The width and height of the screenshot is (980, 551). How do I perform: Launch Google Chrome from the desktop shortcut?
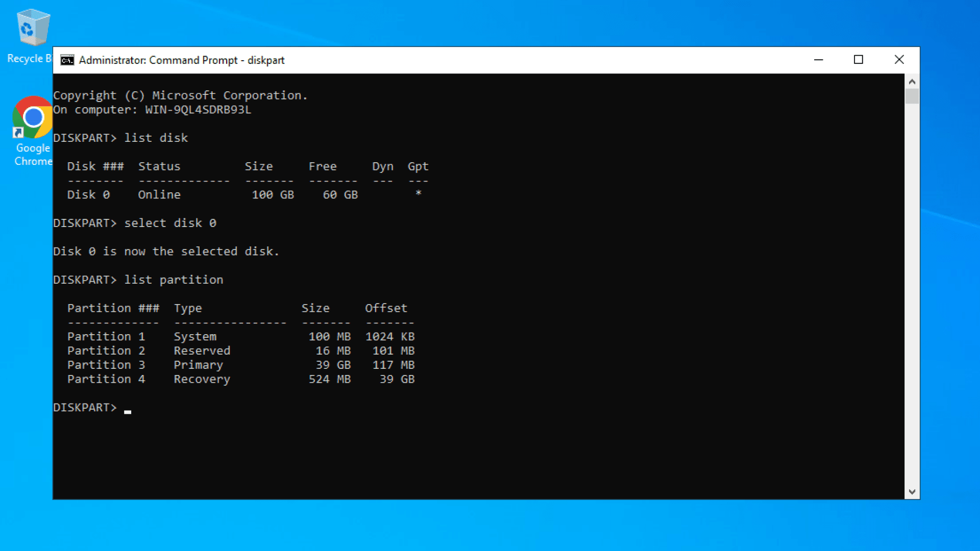tap(33, 131)
